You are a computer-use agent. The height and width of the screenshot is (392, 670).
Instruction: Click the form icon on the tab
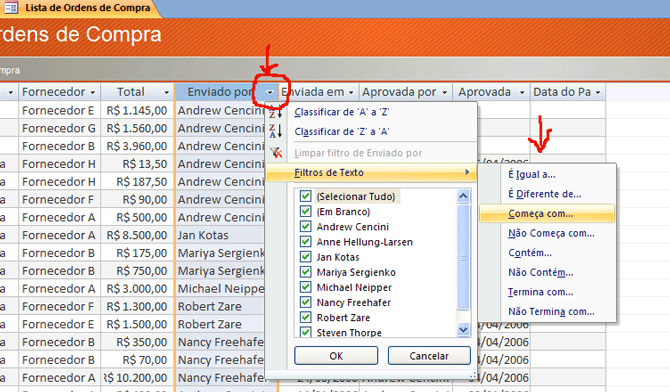coord(10,7)
